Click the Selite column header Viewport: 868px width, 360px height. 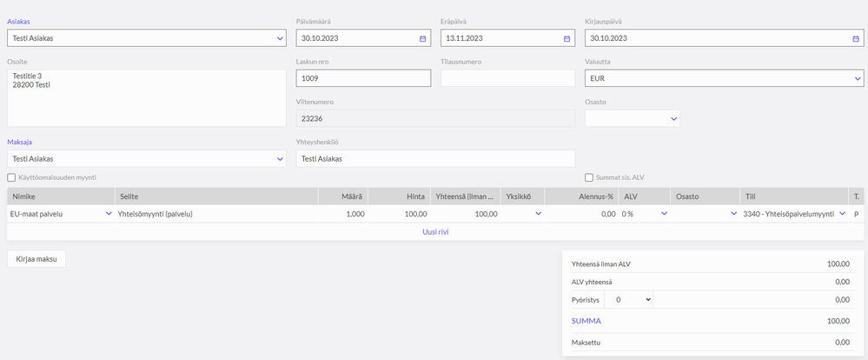[215, 196]
